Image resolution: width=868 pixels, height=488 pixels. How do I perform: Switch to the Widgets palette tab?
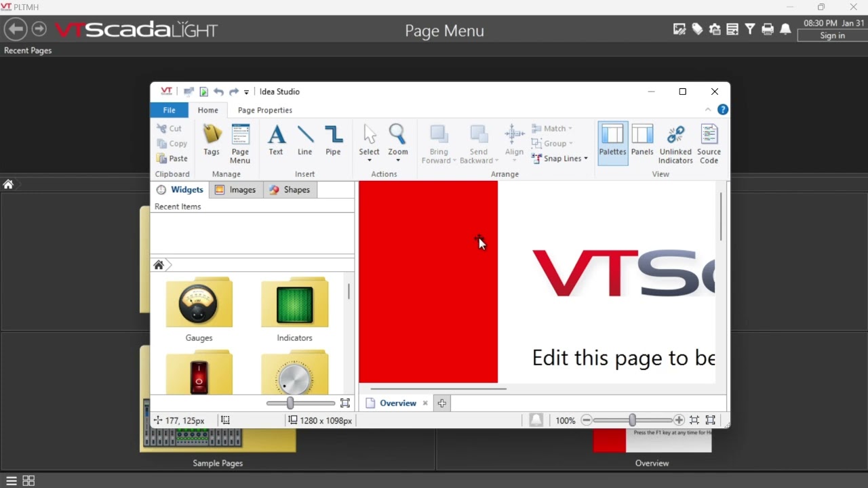pyautogui.click(x=180, y=190)
